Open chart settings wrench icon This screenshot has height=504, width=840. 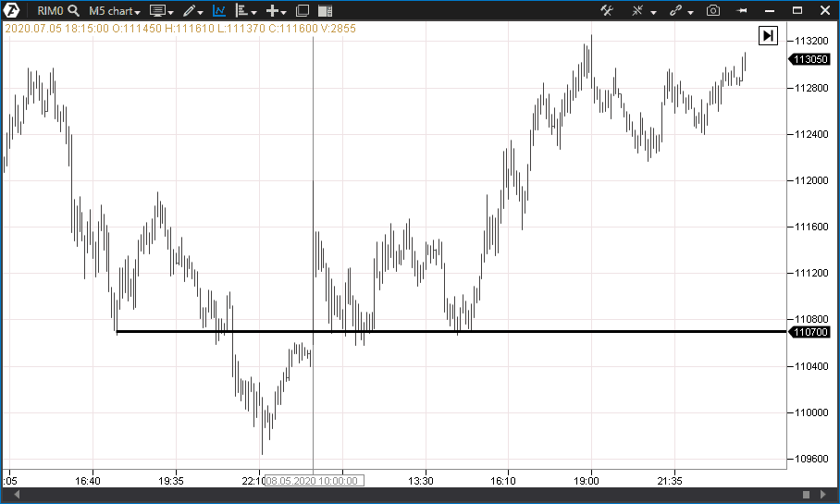(x=608, y=11)
